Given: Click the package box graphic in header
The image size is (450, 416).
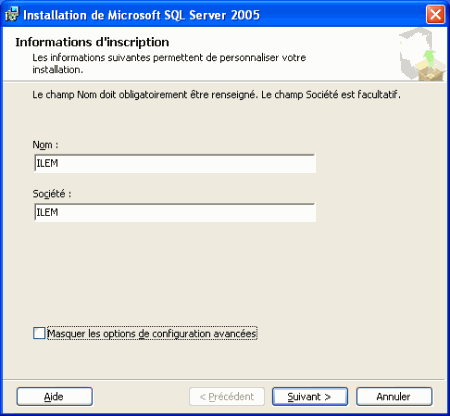Looking at the screenshot, I should tap(422, 54).
